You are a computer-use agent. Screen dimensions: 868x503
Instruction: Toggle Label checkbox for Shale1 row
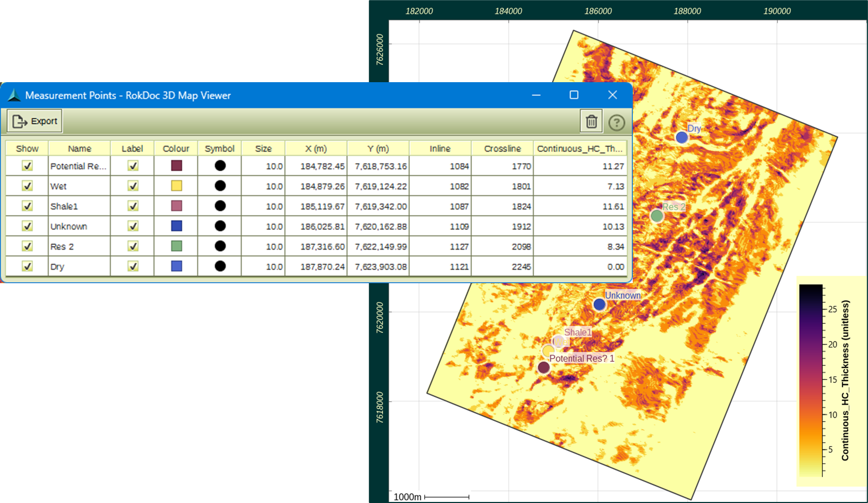(x=133, y=206)
